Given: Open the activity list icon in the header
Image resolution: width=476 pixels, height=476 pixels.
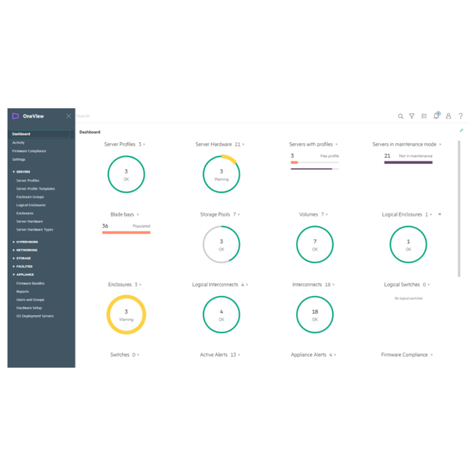Looking at the screenshot, I should 424,116.
